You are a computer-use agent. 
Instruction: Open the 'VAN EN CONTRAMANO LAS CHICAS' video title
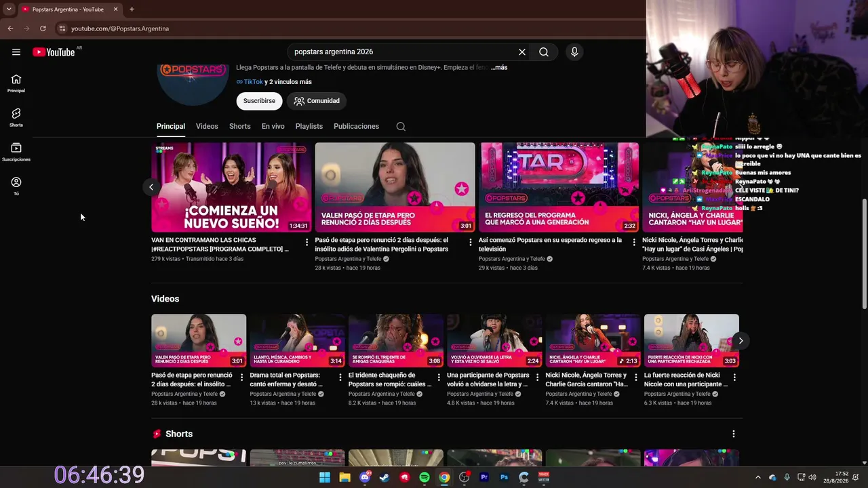pos(220,245)
